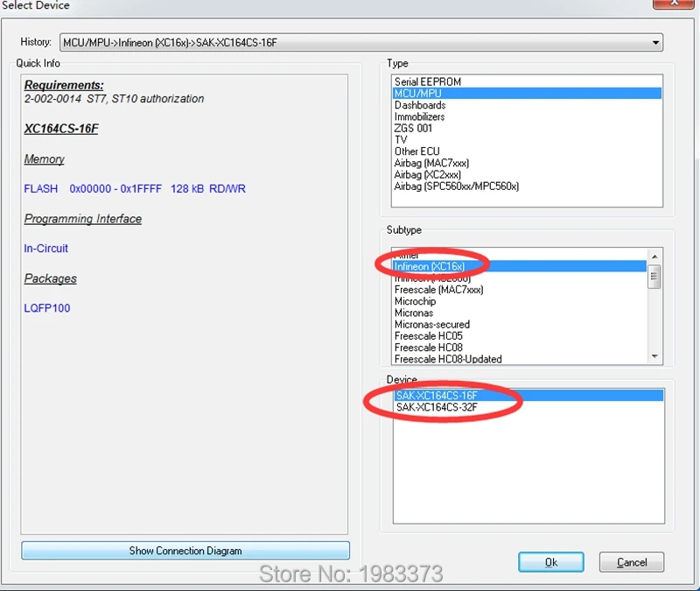Click the FLASH memory range entry
This screenshot has height=591, width=700.
135,188
